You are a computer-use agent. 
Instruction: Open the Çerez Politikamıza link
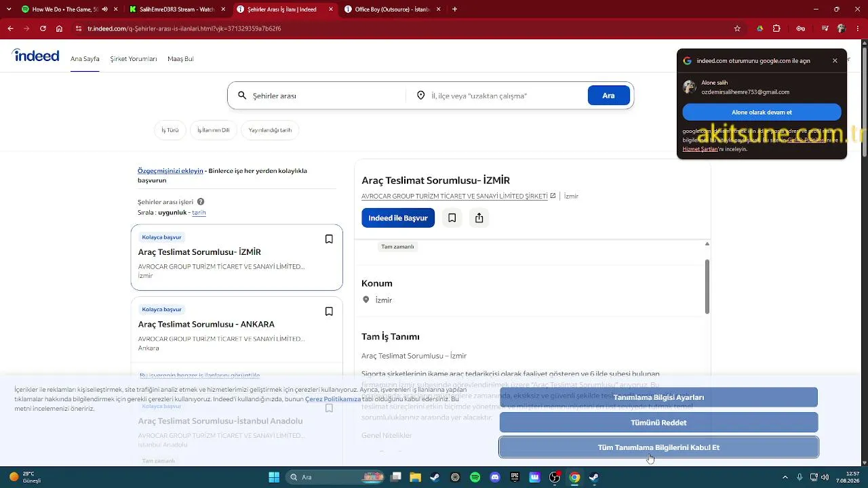(333, 399)
